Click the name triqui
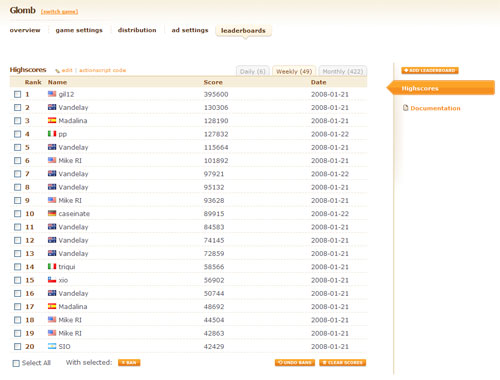This screenshot has width=500, height=380. click(67, 267)
